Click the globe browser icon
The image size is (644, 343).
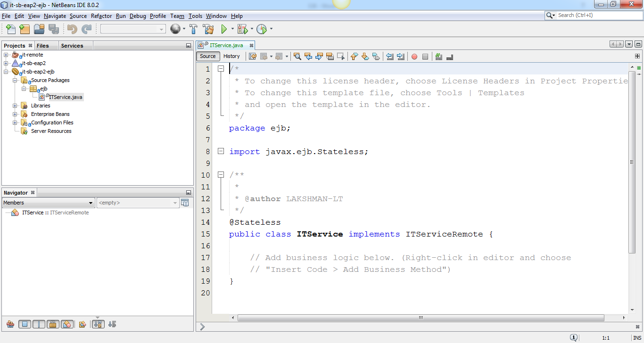point(175,29)
